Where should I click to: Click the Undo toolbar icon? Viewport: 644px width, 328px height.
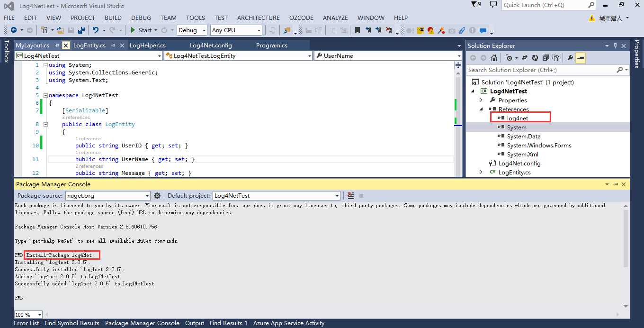96,30
